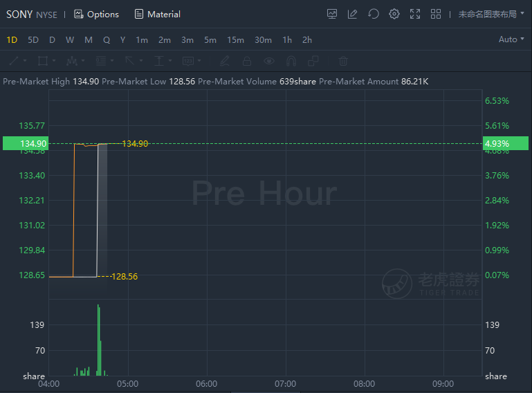Switch to yearly Y timeframe

click(x=123, y=40)
